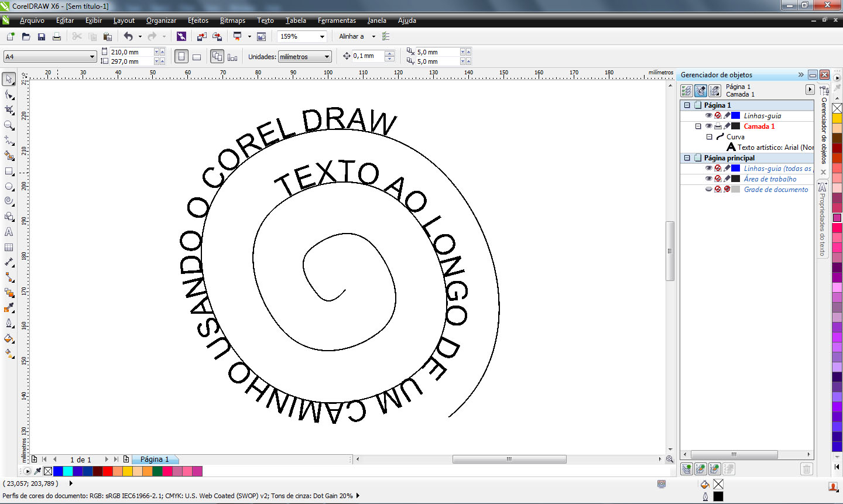This screenshot has height=504, width=843.
Task: Select the Color Eyedropper tool
Action: click(9, 308)
